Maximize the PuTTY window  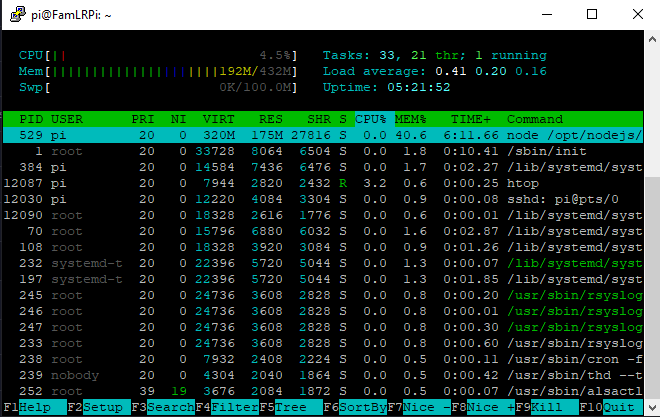(592, 14)
